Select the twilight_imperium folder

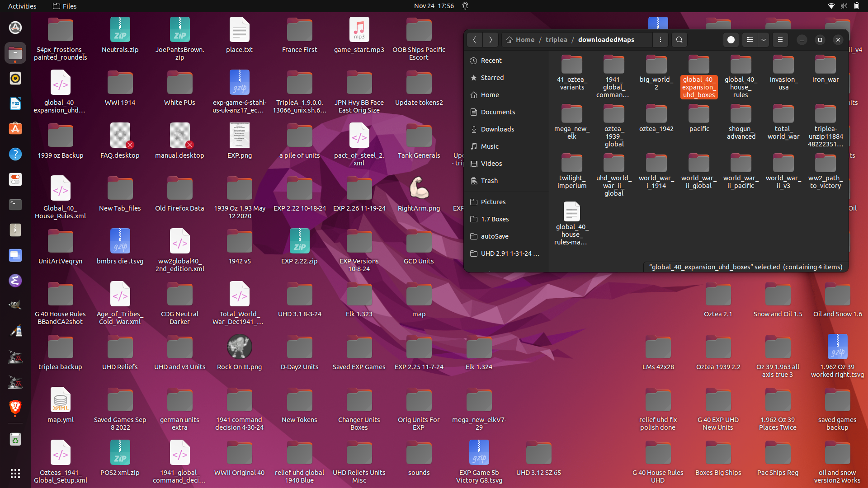[572, 171]
